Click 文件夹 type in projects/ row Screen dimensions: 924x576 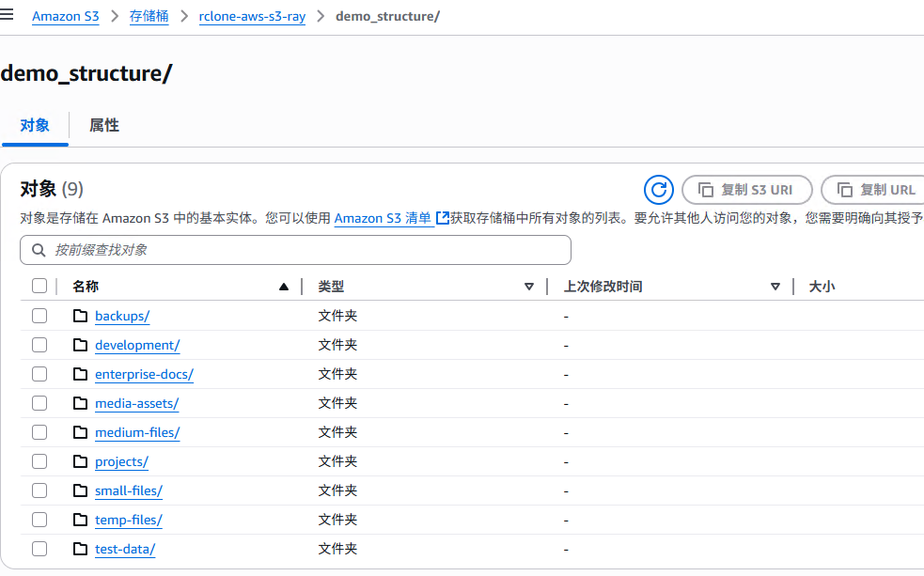coord(337,461)
